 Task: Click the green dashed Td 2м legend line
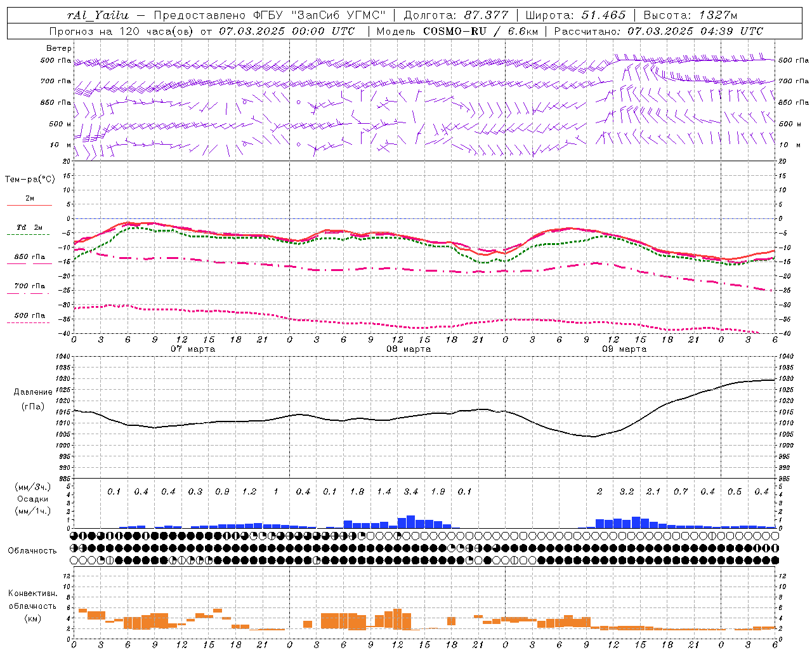coord(28,234)
